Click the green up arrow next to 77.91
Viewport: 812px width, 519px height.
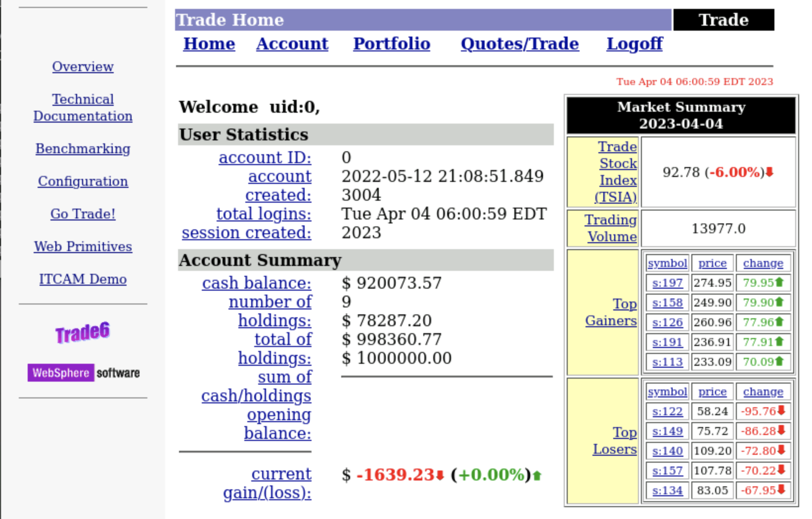(779, 342)
